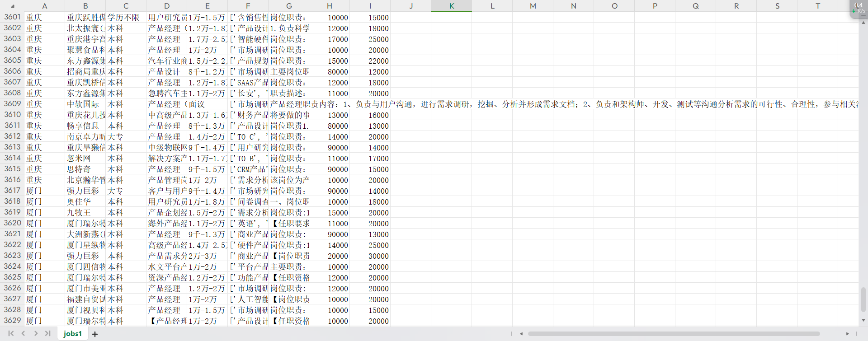Screen dimensions: 868x341
Task: Select cell 学历不限 in row 3601
Action: (x=126, y=17)
